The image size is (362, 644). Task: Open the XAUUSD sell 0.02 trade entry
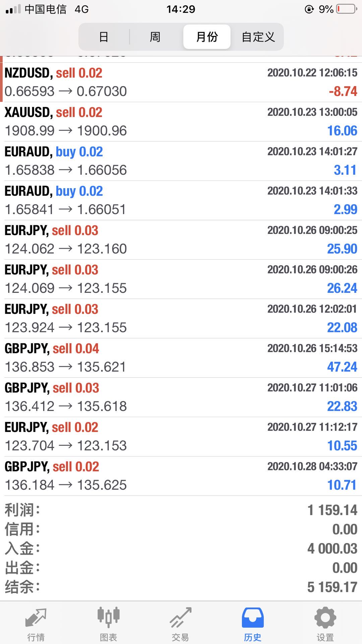point(181,121)
